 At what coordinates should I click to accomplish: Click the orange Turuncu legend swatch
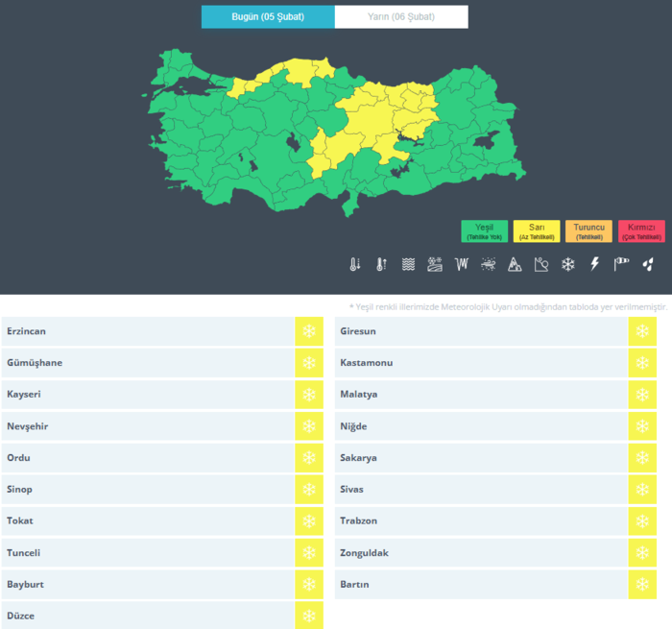(x=588, y=231)
